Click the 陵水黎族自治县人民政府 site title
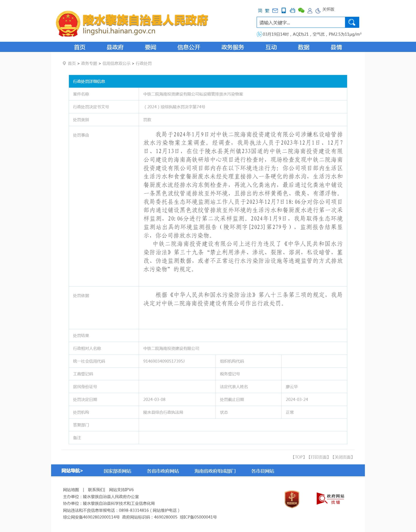This screenshot has height=532, width=416. point(145,20)
